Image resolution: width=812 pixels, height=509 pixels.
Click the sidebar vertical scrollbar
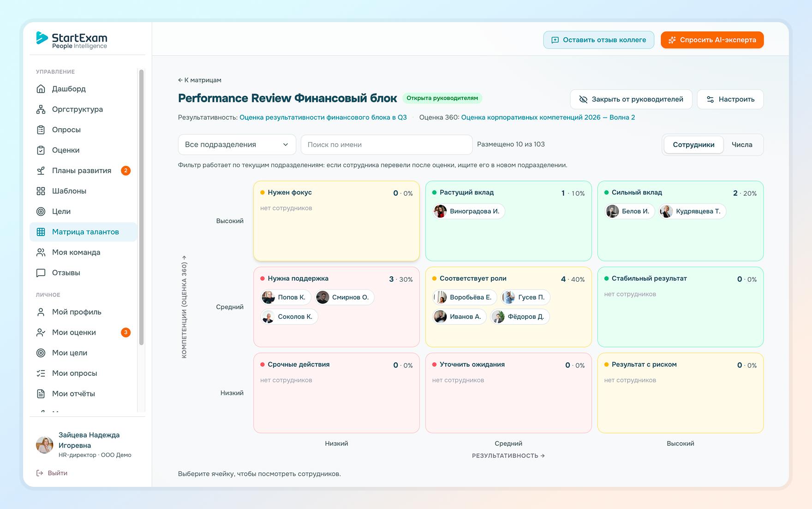(x=141, y=207)
